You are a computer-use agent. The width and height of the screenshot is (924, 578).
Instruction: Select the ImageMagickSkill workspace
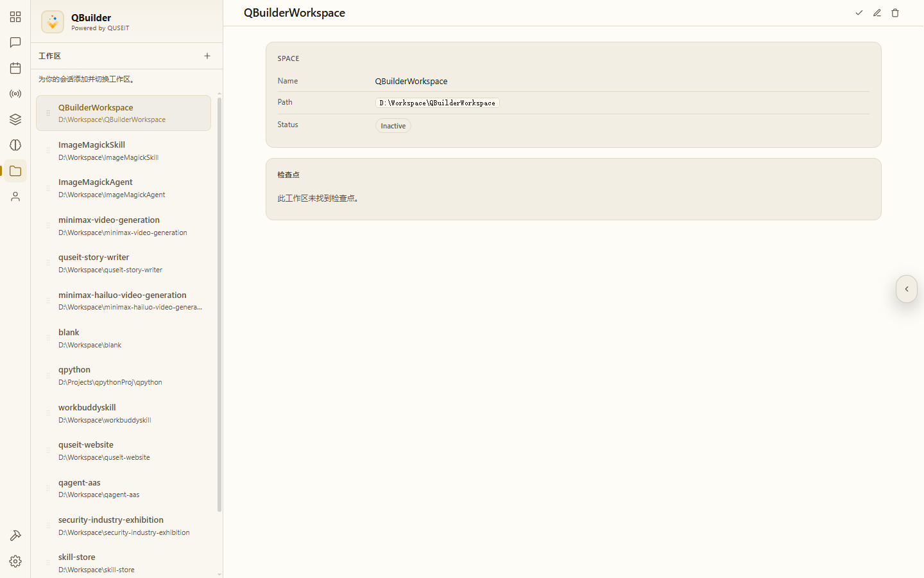coord(123,151)
